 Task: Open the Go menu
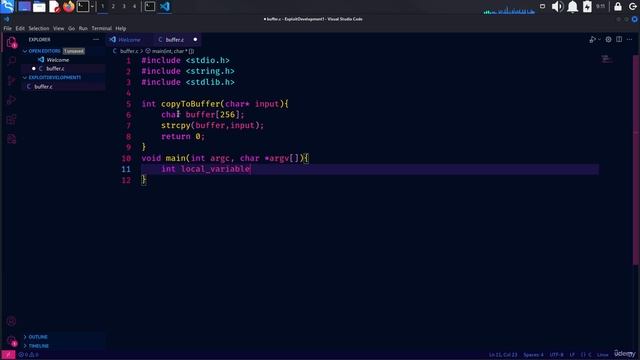point(71,29)
